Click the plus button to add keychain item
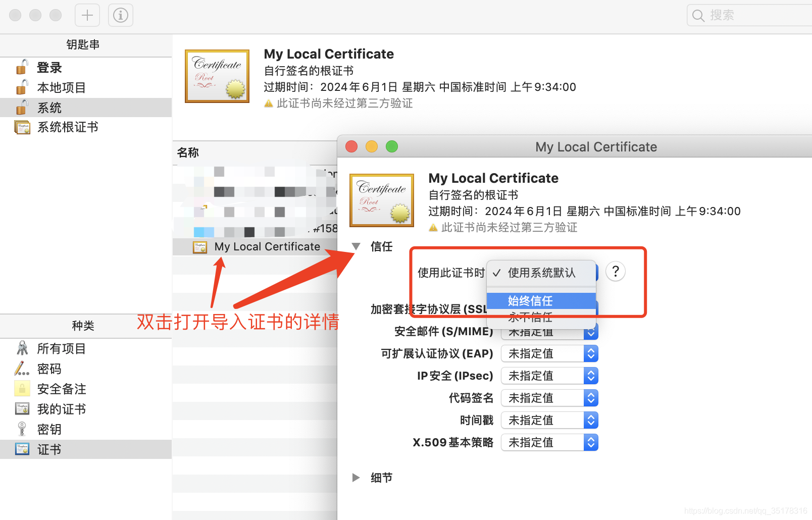 (x=87, y=15)
